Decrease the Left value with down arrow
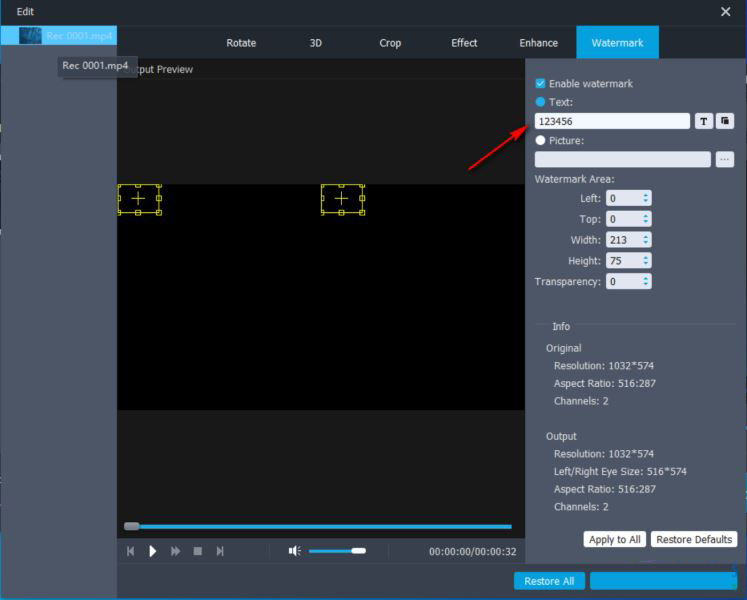Image resolution: width=747 pixels, height=600 pixels. [646, 201]
